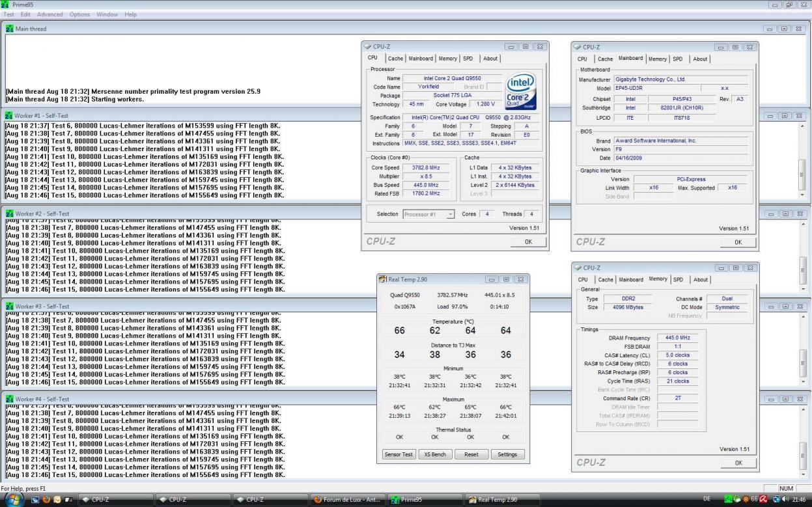
Task: Click Show Desktop quick launch icon
Action: coord(35,500)
